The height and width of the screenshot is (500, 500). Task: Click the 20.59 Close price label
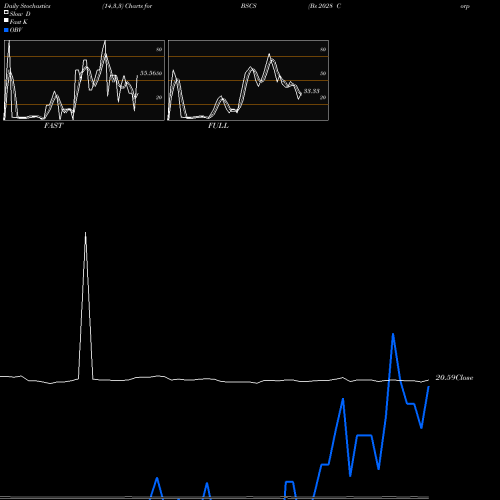pyautogui.click(x=454, y=378)
